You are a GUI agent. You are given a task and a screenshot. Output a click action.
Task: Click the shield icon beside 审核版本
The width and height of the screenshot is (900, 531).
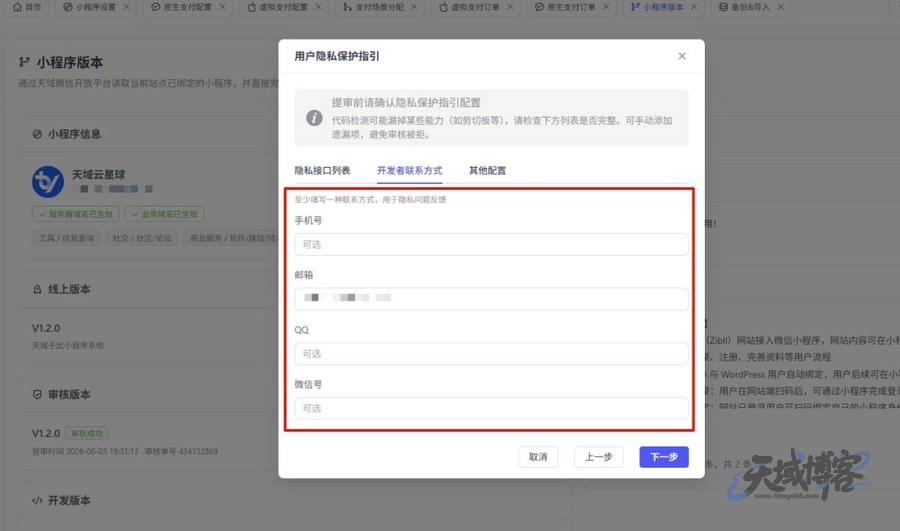37,394
